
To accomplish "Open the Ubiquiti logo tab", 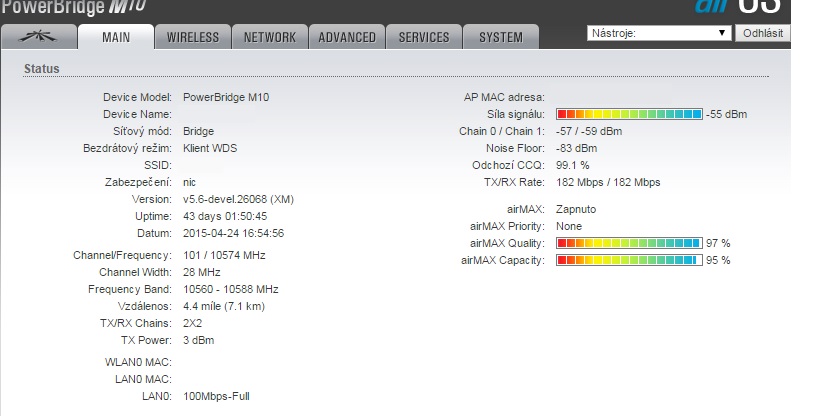I will pos(38,37).
